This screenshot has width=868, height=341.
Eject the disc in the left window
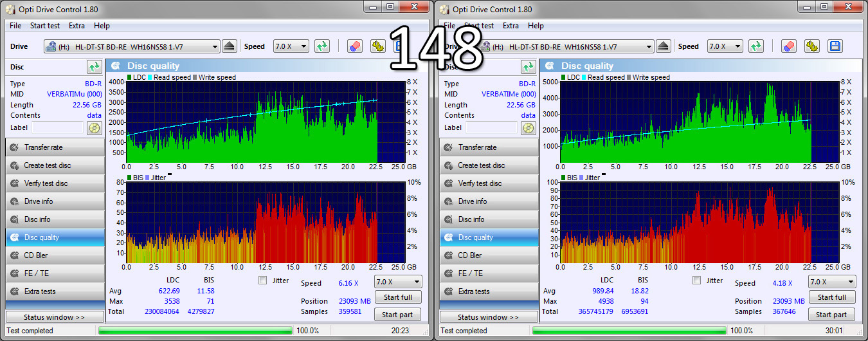(x=230, y=46)
